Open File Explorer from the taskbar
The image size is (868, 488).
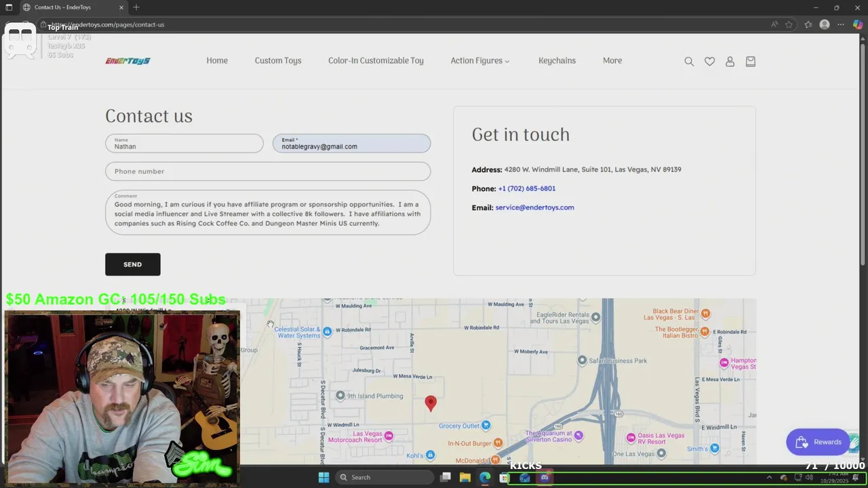[465, 477]
